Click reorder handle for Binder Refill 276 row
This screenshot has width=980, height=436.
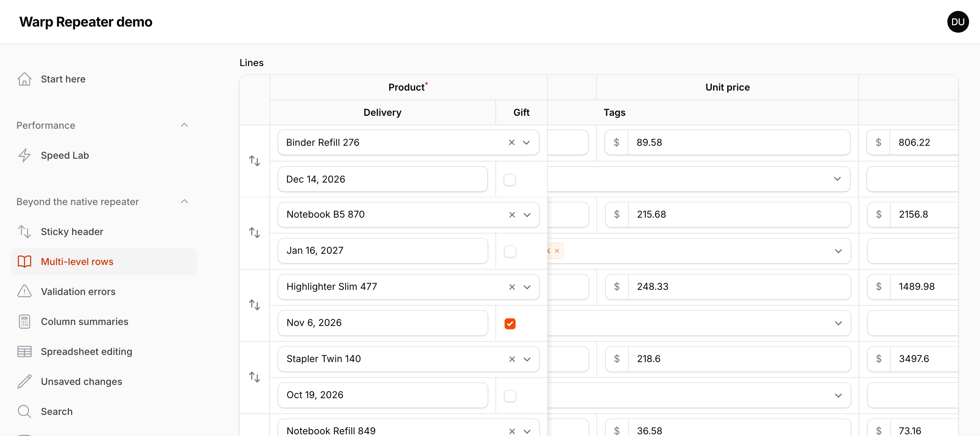tap(255, 161)
